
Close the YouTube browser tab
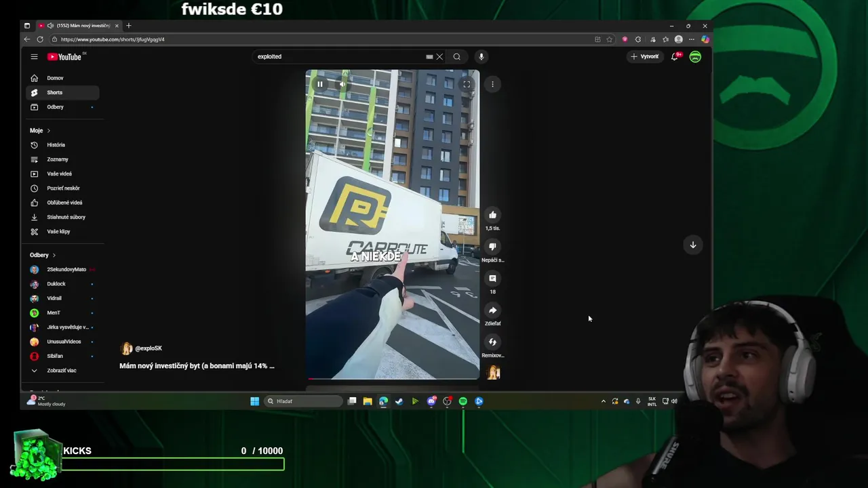point(117,26)
